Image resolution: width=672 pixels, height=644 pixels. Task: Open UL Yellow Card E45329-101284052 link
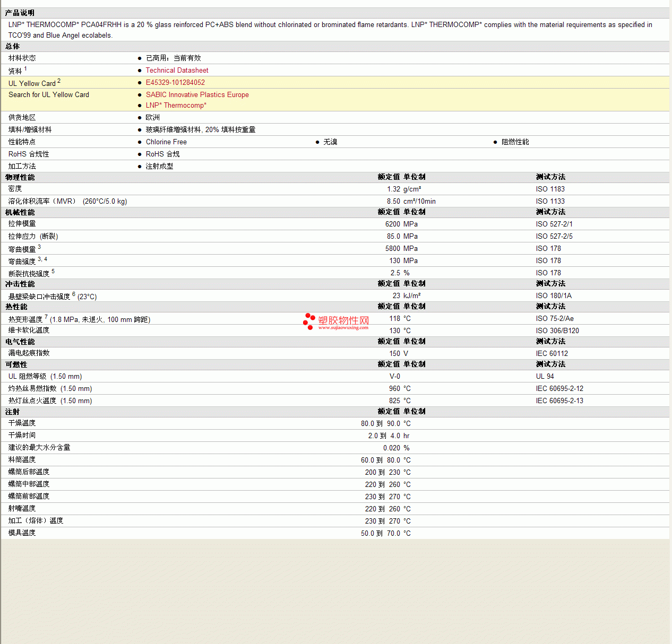pos(175,82)
